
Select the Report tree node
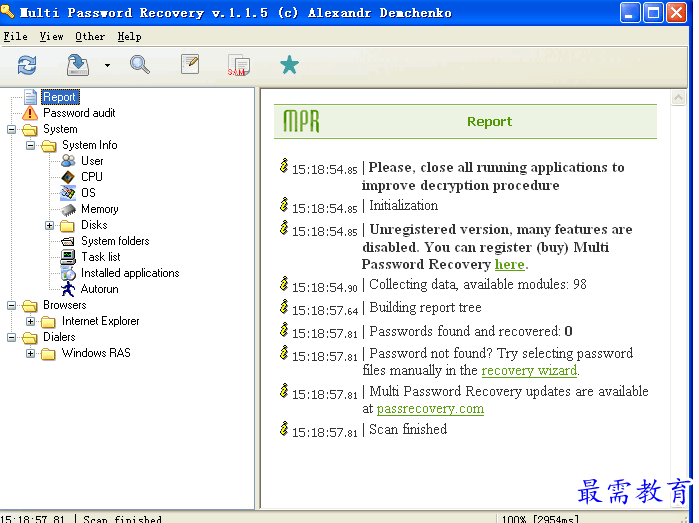coord(60,97)
